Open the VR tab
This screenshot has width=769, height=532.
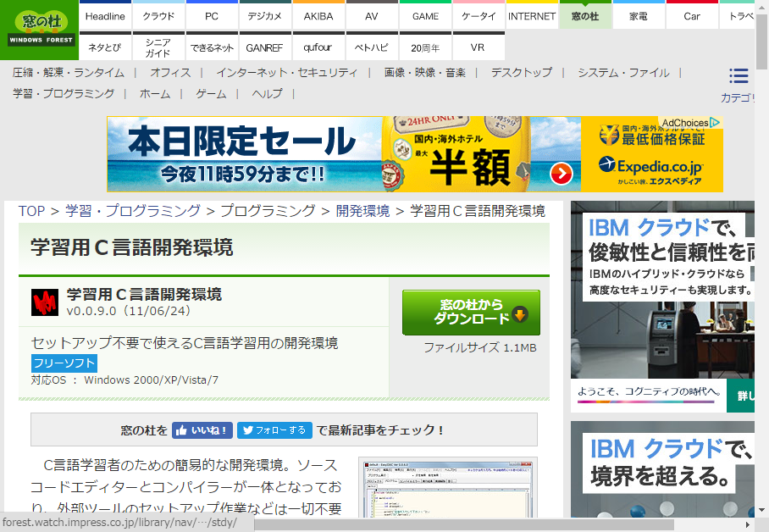479,47
